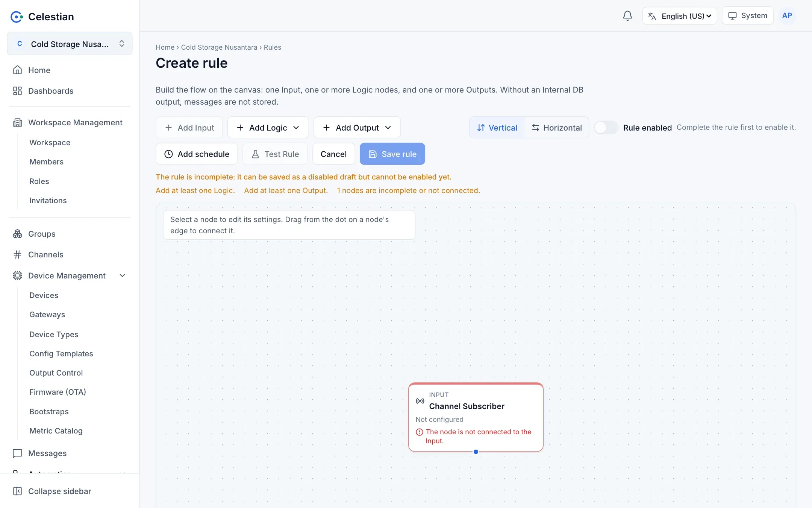This screenshot has width=812, height=508.
Task: Click the blue connector dot on Input node
Action: click(476, 452)
